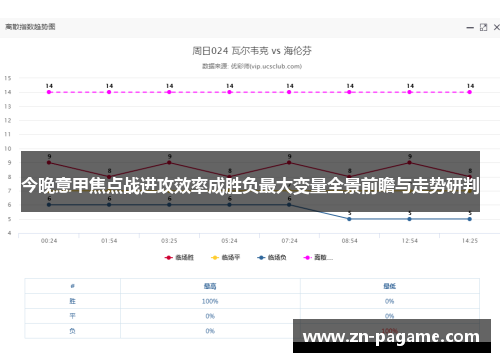Click the 12:54 x-axis label
Viewport: 500px width, 362px height.
click(x=409, y=241)
